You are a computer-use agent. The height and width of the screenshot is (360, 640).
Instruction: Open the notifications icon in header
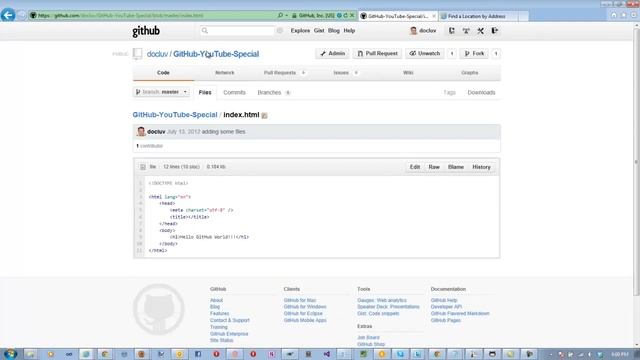point(466,31)
